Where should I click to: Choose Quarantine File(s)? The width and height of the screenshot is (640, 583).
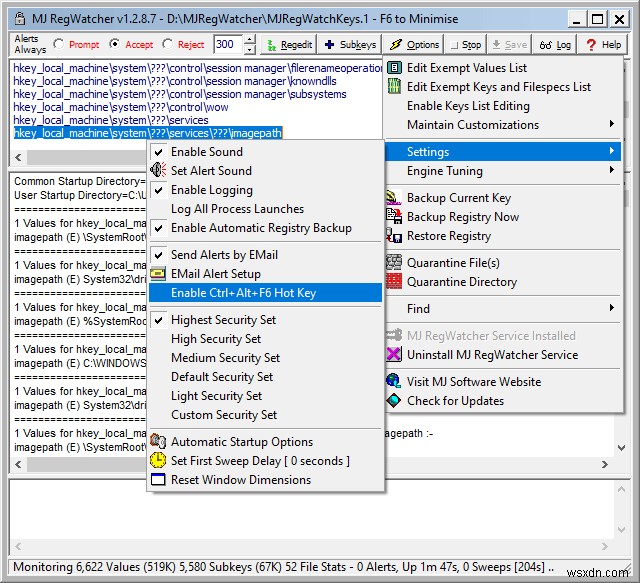tap(503, 263)
